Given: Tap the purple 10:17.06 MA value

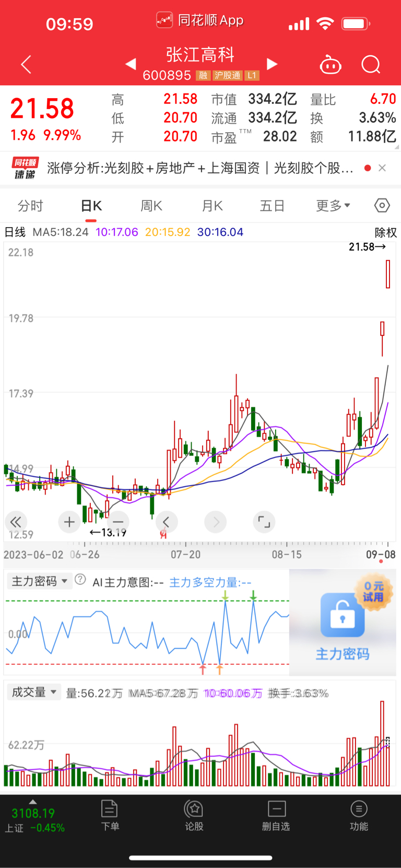Looking at the screenshot, I should (x=117, y=232).
